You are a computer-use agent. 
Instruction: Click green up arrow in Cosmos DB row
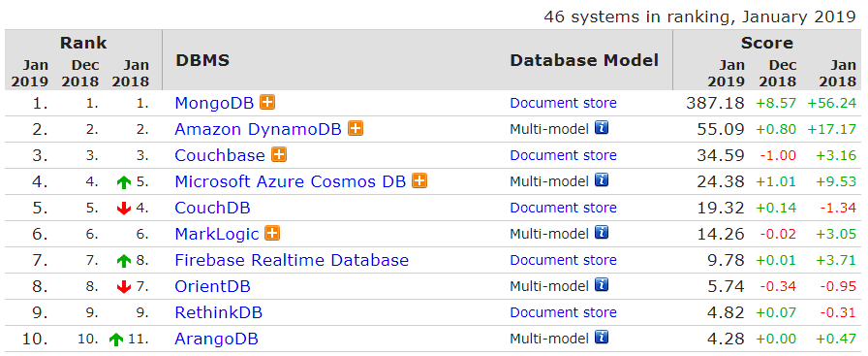pos(123,182)
